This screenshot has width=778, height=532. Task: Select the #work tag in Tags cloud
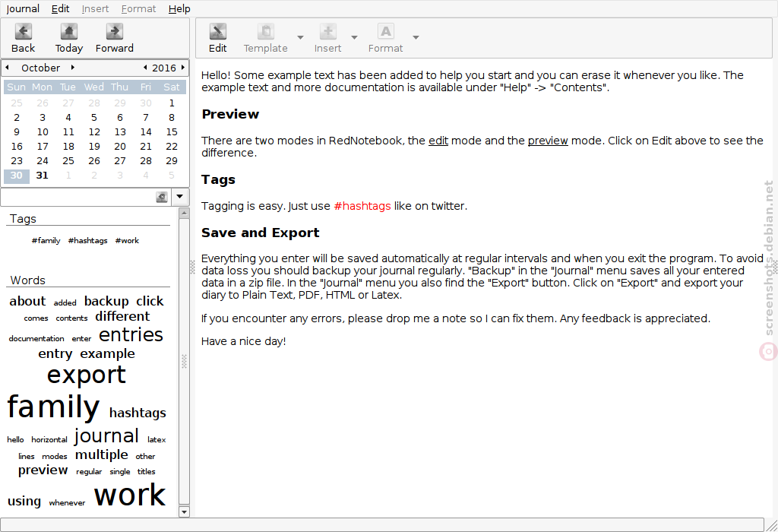tap(127, 241)
